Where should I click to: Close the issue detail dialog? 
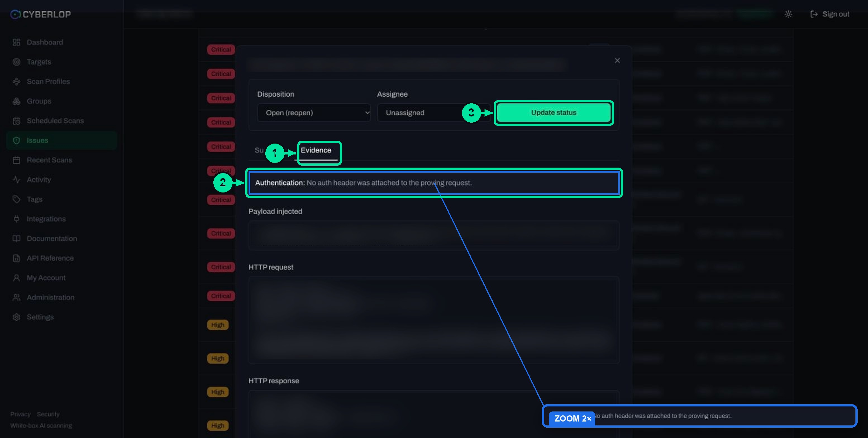click(617, 60)
